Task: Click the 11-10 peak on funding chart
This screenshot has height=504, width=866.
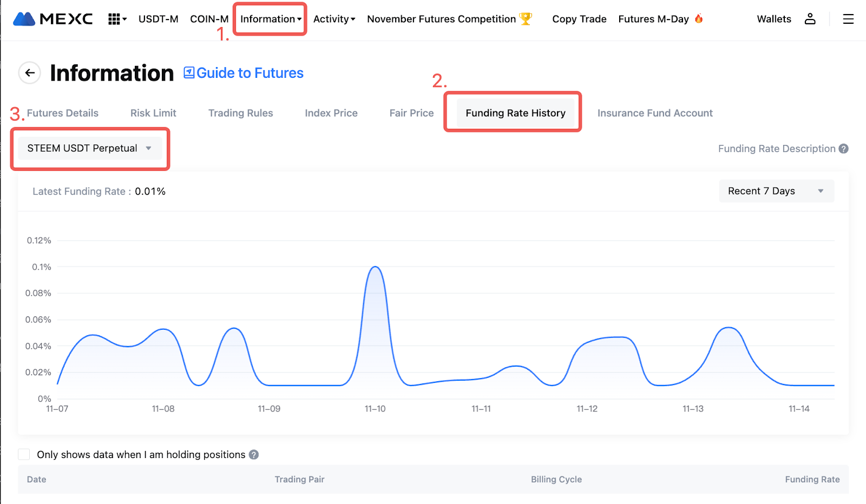Action: click(x=375, y=267)
